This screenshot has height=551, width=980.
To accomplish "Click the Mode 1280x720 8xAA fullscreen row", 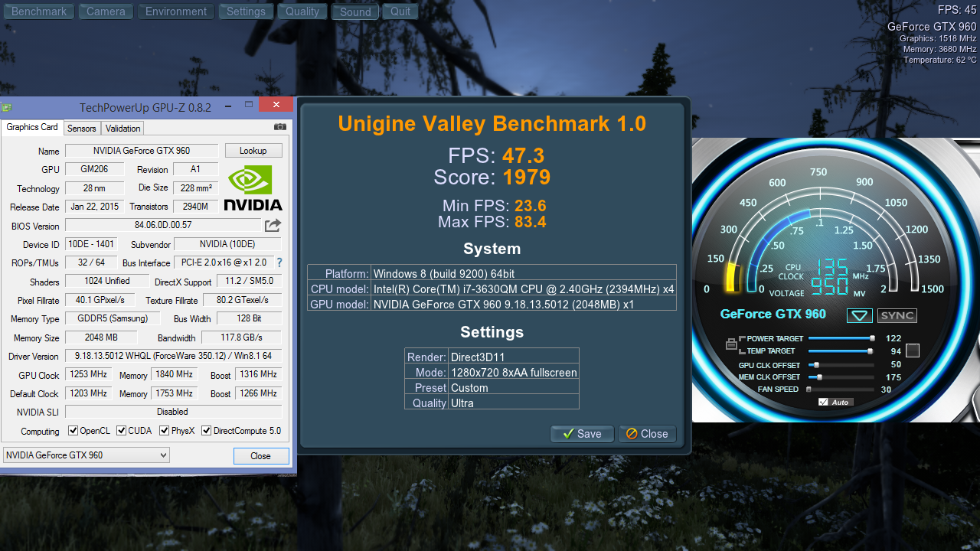I will click(492, 372).
